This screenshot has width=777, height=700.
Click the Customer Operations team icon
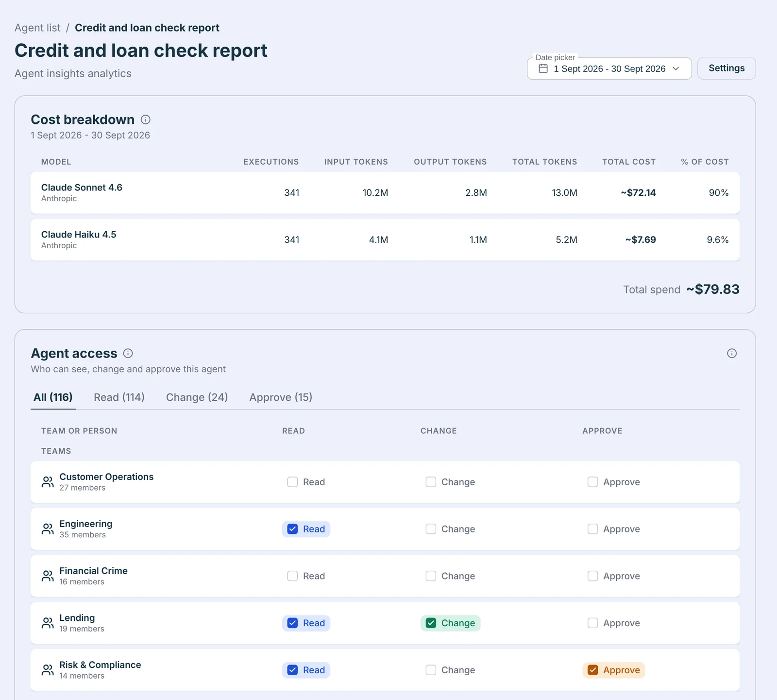(x=48, y=482)
